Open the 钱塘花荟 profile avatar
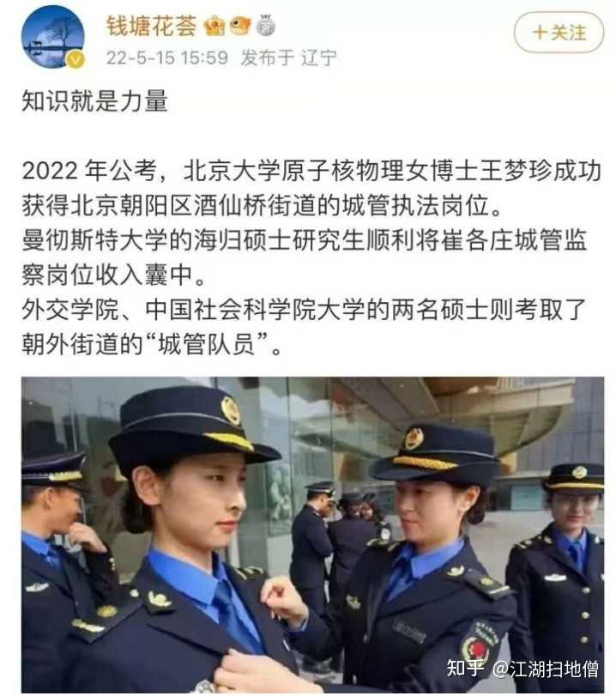This screenshot has height=696, width=616. [52, 36]
